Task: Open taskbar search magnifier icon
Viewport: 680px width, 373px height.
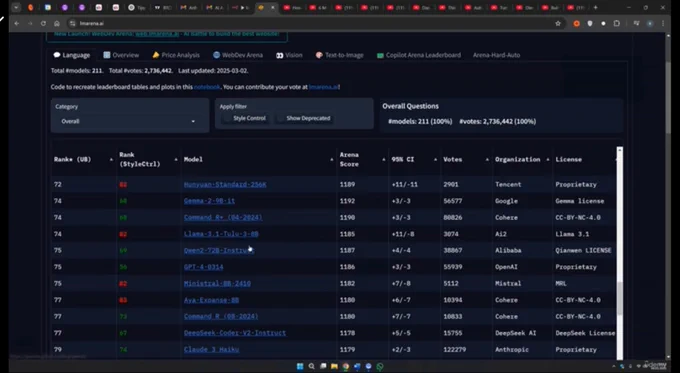Action: 311,366
